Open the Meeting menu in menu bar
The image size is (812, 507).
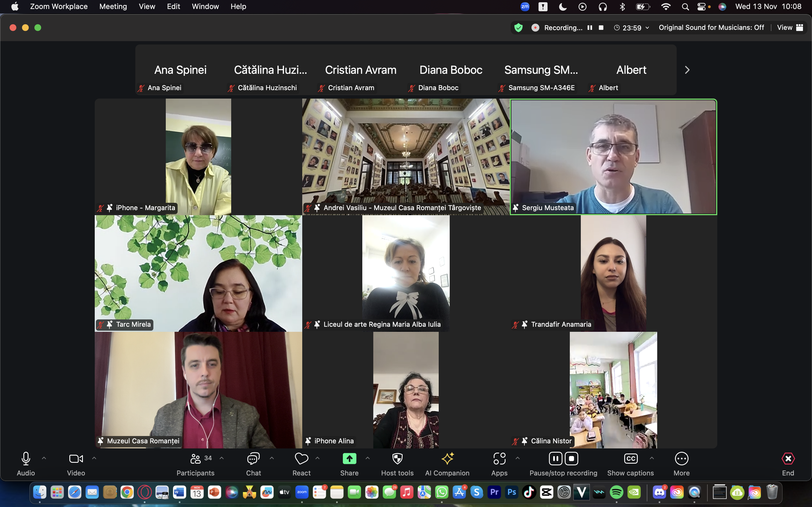coord(113,6)
